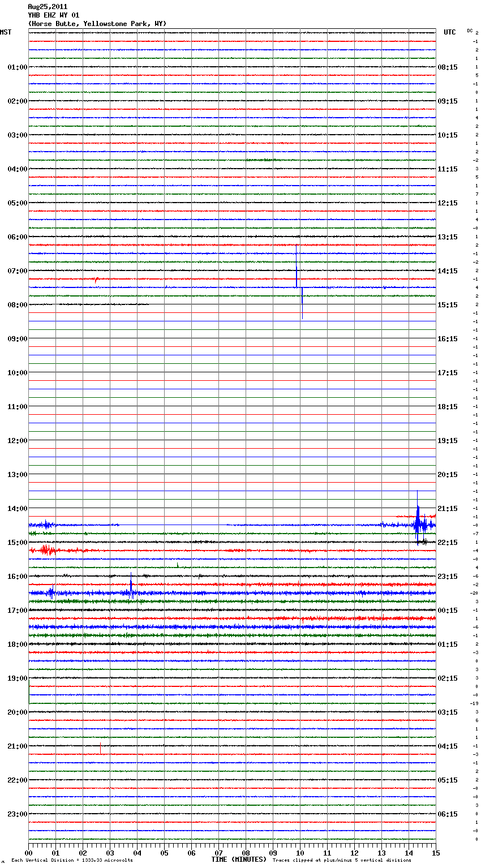Click the 'TIME (MINUTES)' axis title
The height and width of the screenshot is (868, 481).
239,860
